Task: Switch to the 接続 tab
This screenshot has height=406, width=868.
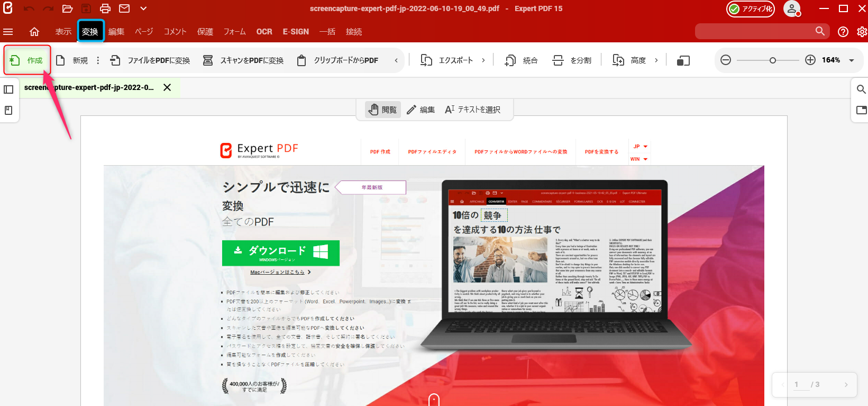Action: coord(354,32)
